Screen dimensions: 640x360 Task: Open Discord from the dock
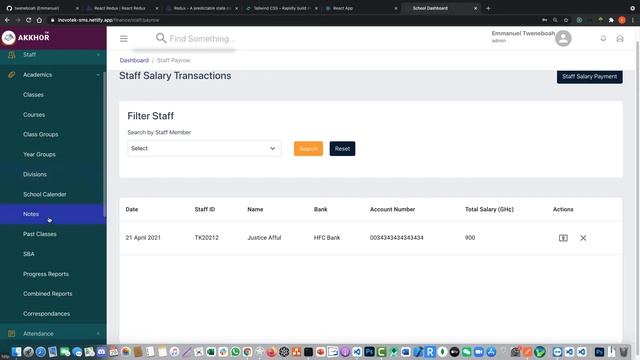(101, 352)
